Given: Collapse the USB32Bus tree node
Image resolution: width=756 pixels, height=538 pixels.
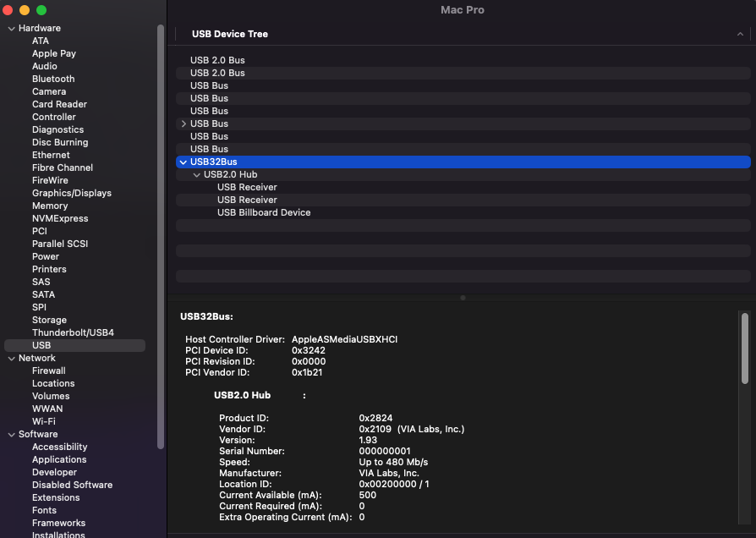Looking at the screenshot, I should pos(183,162).
